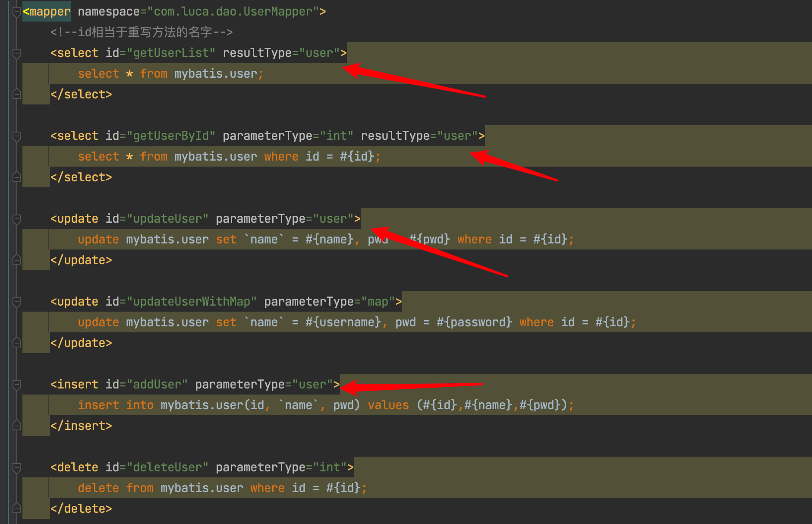Click the 'into' keyword in insert SQL
Image resolution: width=812 pixels, height=524 pixels.
click(140, 405)
